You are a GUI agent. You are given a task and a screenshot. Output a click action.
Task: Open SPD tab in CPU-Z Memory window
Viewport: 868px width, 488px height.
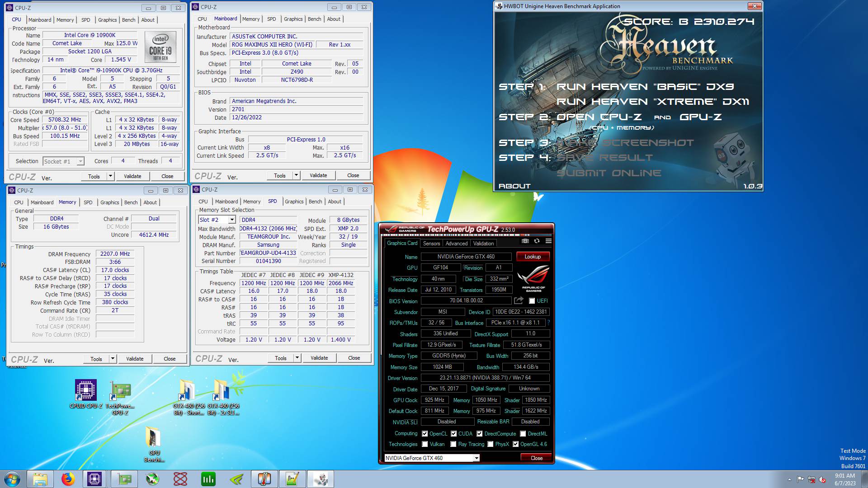pyautogui.click(x=88, y=202)
